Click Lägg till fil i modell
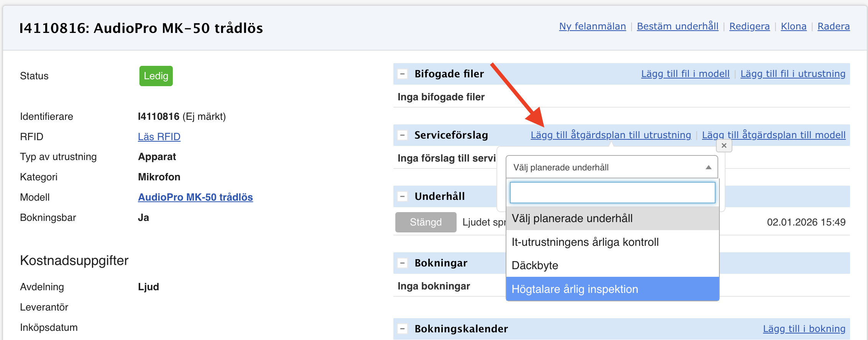 pyautogui.click(x=685, y=74)
